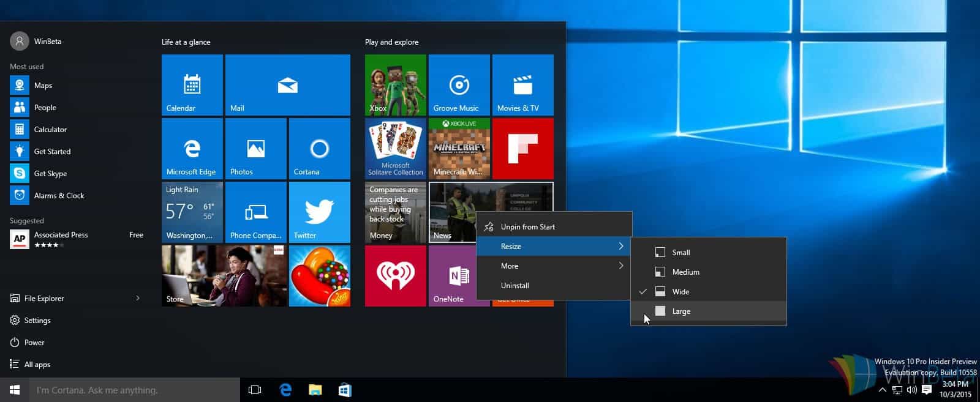
Task: Open Store from the taskbar
Action: coord(345,390)
